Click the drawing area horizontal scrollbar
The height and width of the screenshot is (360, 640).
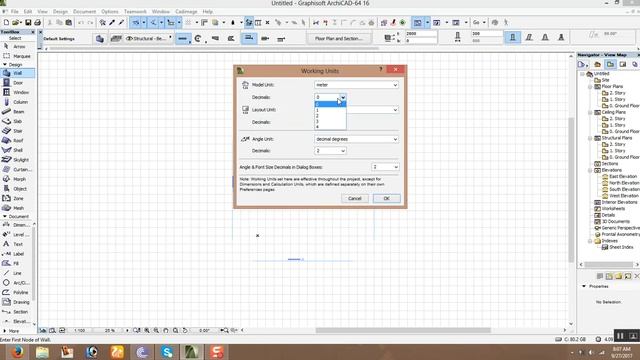pos(403,330)
